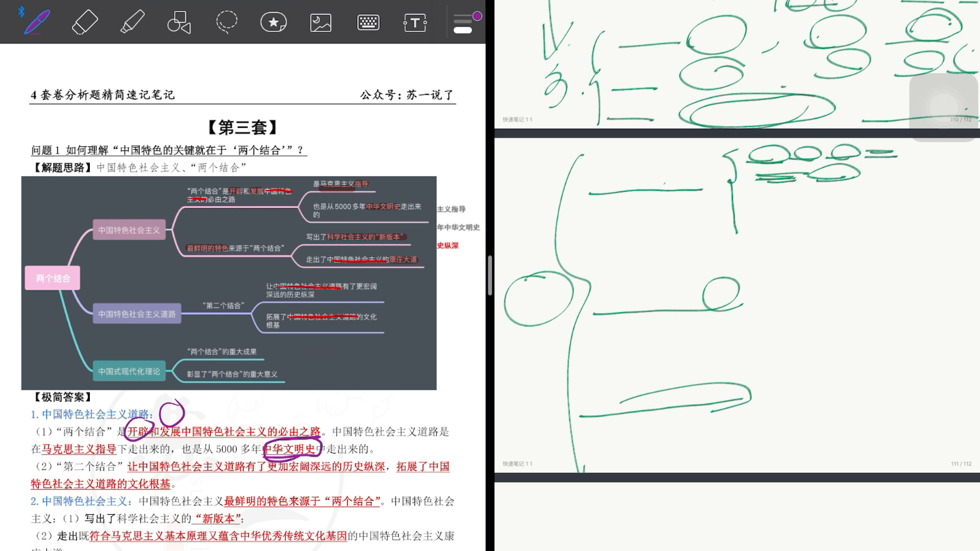Tap the '110 / 112' page counter

pos(961,120)
